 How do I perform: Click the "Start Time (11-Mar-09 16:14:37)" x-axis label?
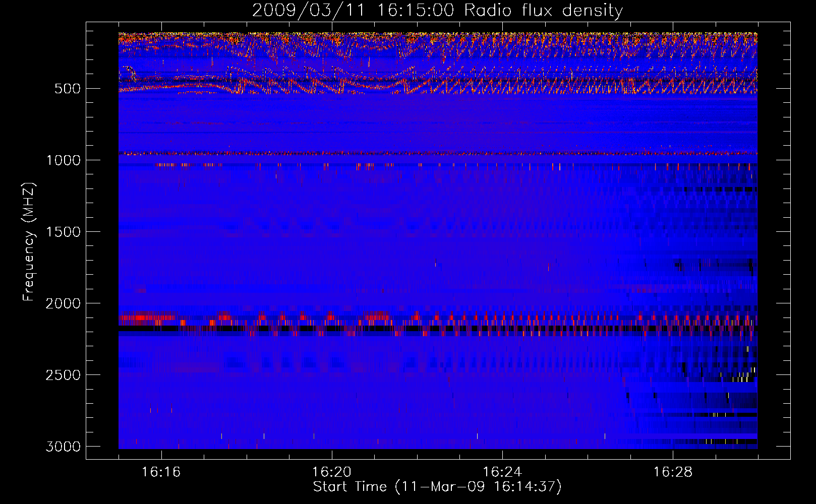(437, 487)
